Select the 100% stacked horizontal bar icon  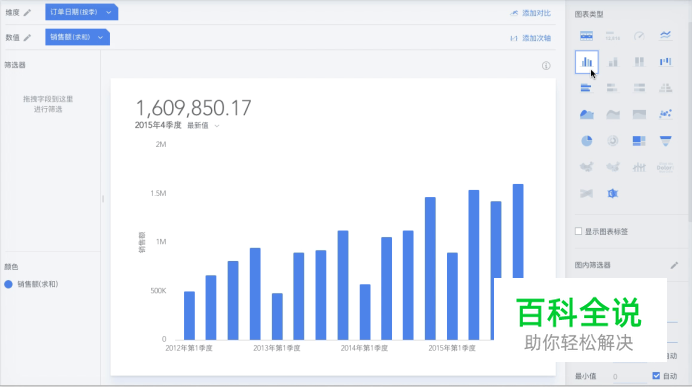pyautogui.click(x=639, y=88)
